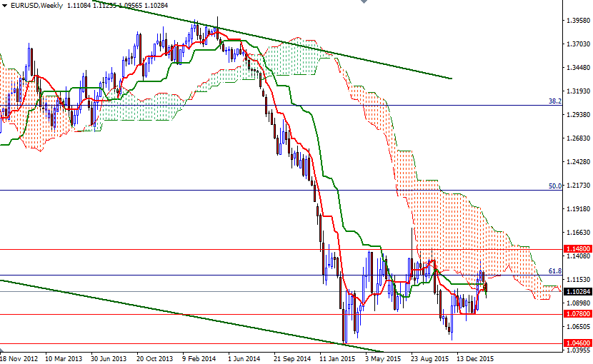Viewport: 593px width, 364px height.
Task: Select the 61.8 Fibonacci level label
Action: [555, 271]
